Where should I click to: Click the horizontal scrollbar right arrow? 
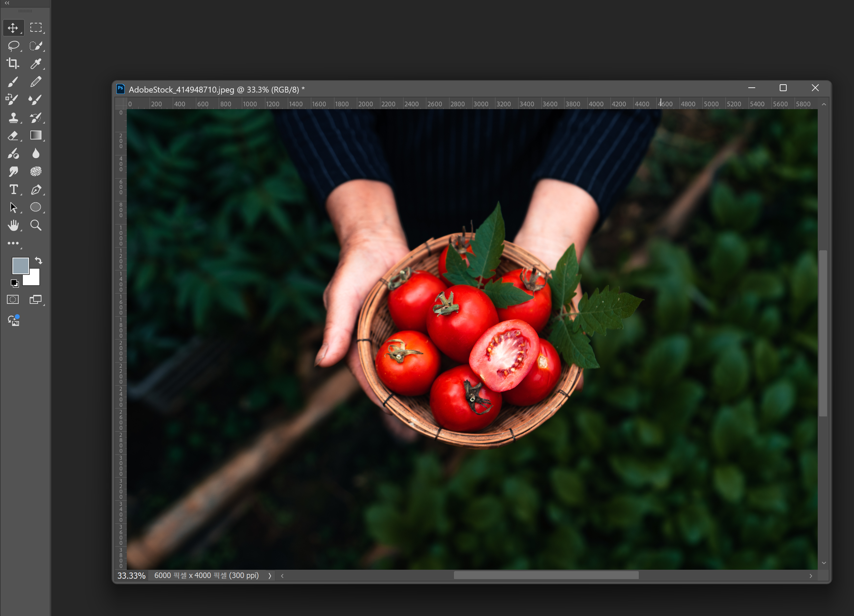tap(811, 576)
